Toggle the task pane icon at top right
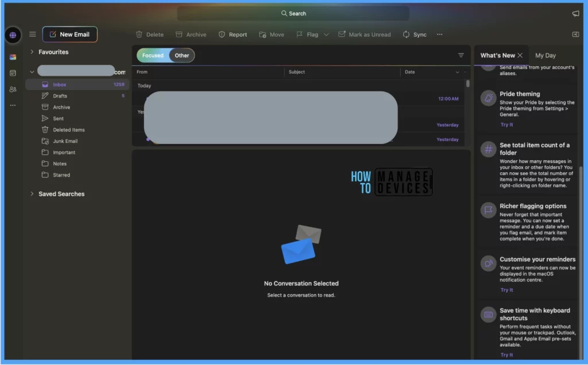 [x=575, y=34]
